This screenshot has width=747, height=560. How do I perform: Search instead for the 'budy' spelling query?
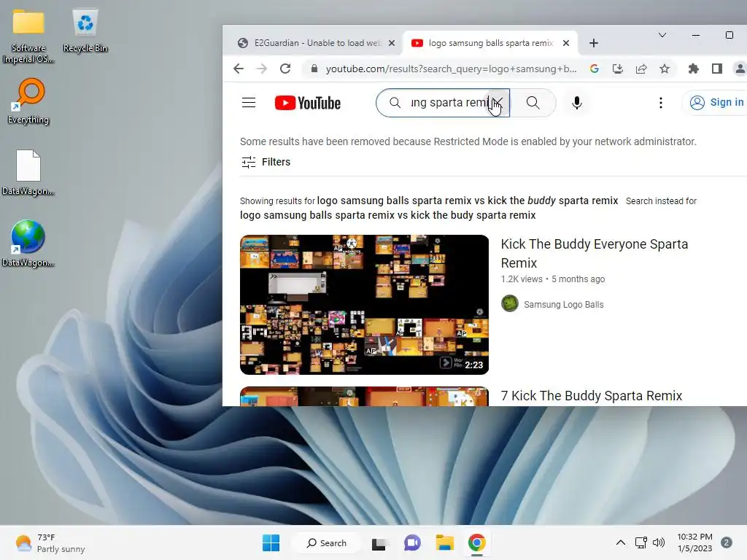tap(388, 215)
